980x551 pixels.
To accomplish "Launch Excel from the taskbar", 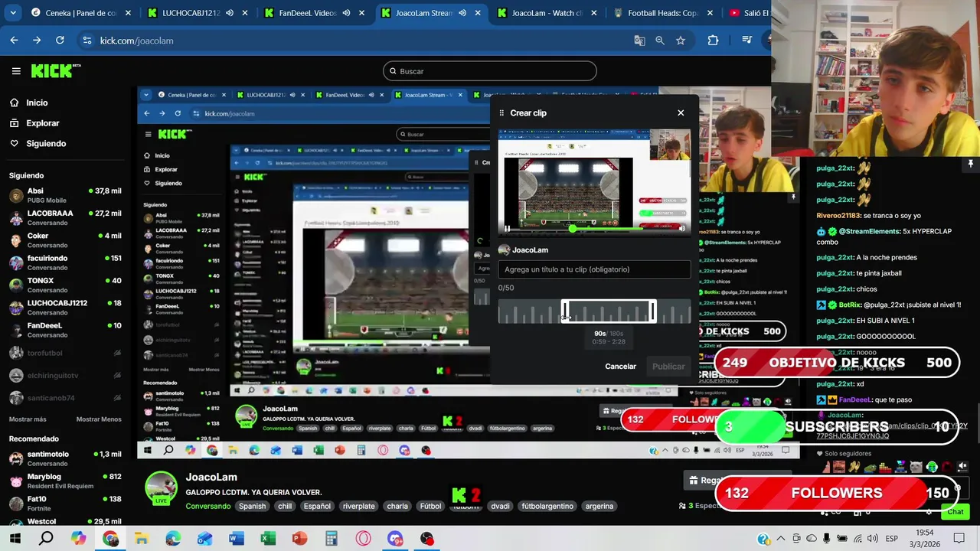I will (x=268, y=539).
